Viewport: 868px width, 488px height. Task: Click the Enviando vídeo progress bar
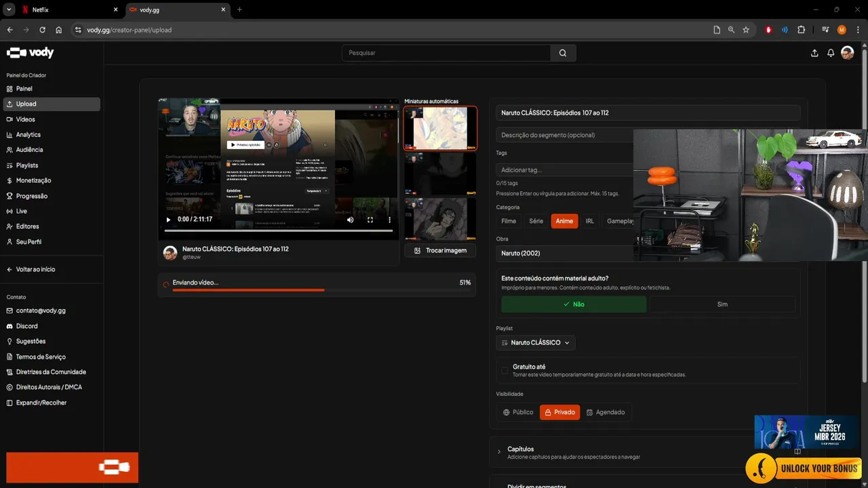coord(321,290)
